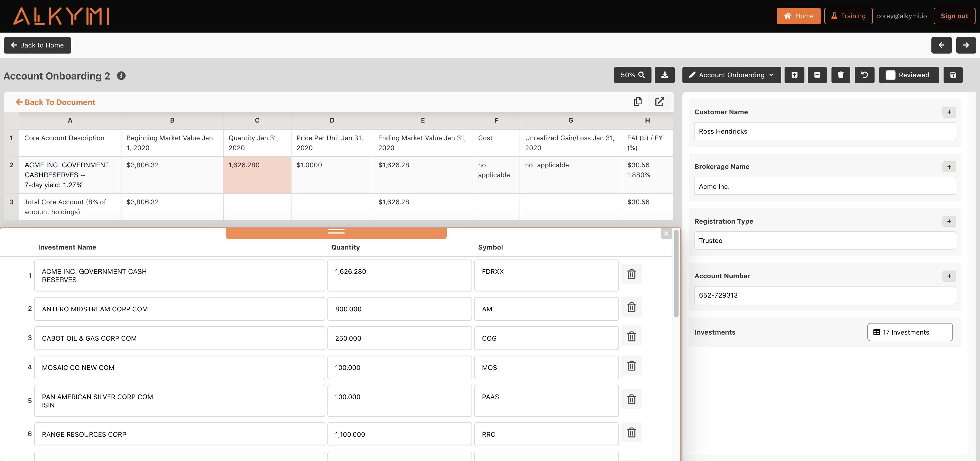Click the toolbar trash delete icon
Screen dimensions: 980x461
(841, 75)
